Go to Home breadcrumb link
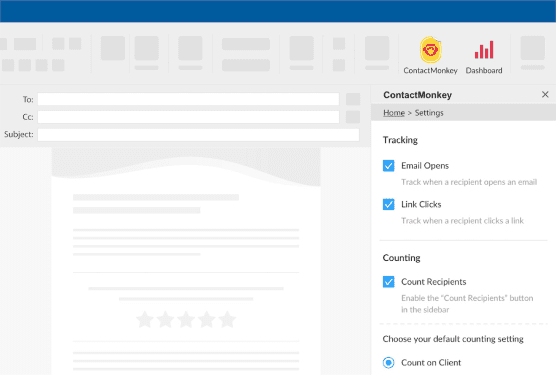 coord(394,113)
